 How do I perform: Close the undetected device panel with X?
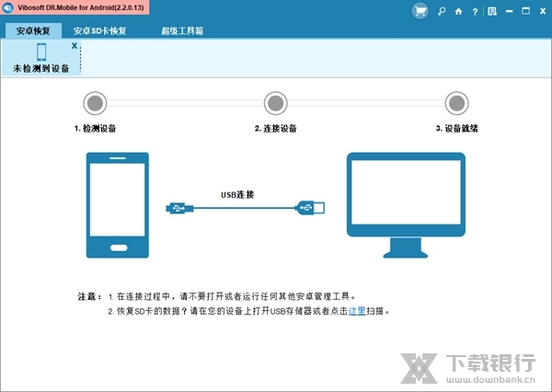pyautogui.click(x=75, y=45)
